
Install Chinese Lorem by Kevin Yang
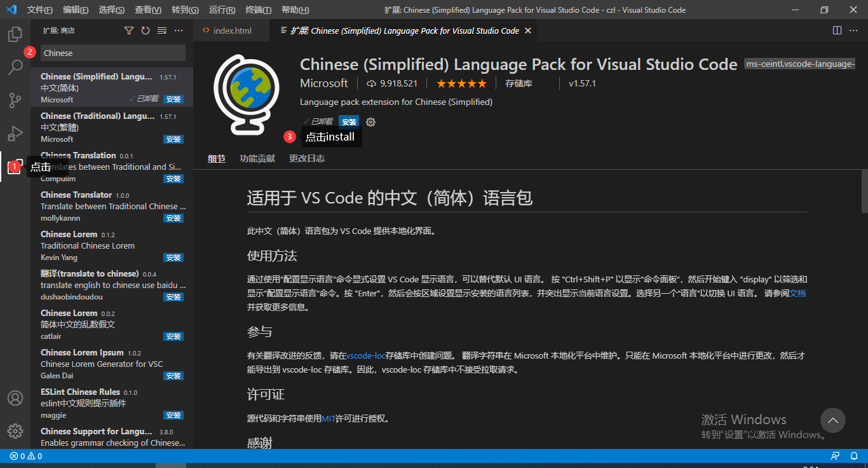[x=173, y=258]
